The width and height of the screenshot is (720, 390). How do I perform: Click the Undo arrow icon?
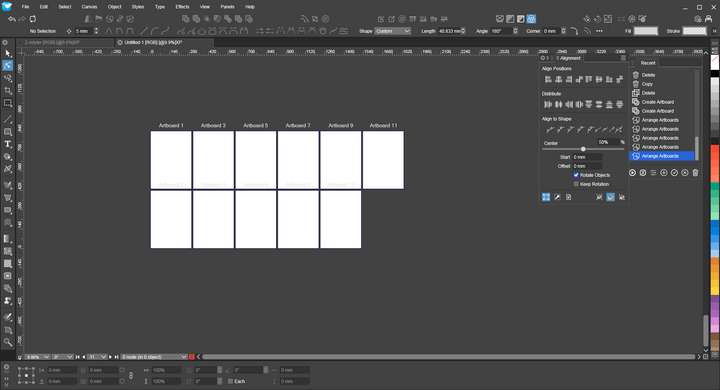point(12,19)
